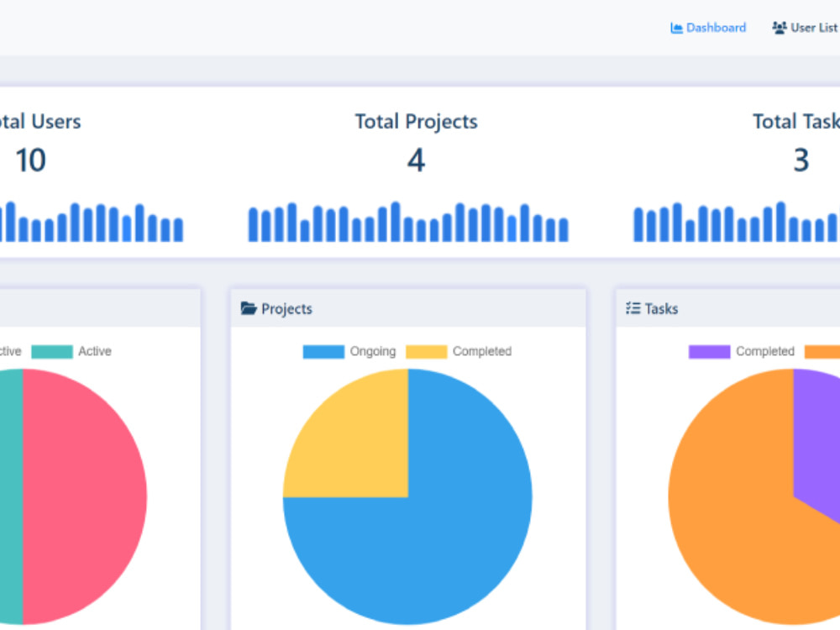Click the User List people icon

pos(780,28)
